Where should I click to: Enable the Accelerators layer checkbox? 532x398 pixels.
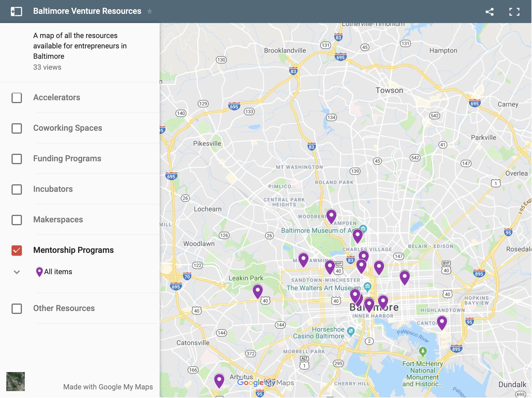point(17,98)
